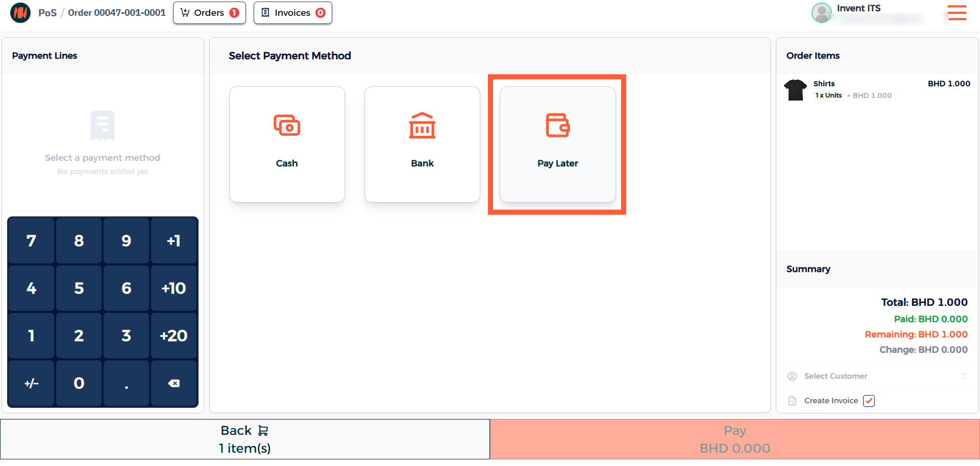This screenshot has height=466, width=980.
Task: Select the Cash payment method
Action: point(287,144)
